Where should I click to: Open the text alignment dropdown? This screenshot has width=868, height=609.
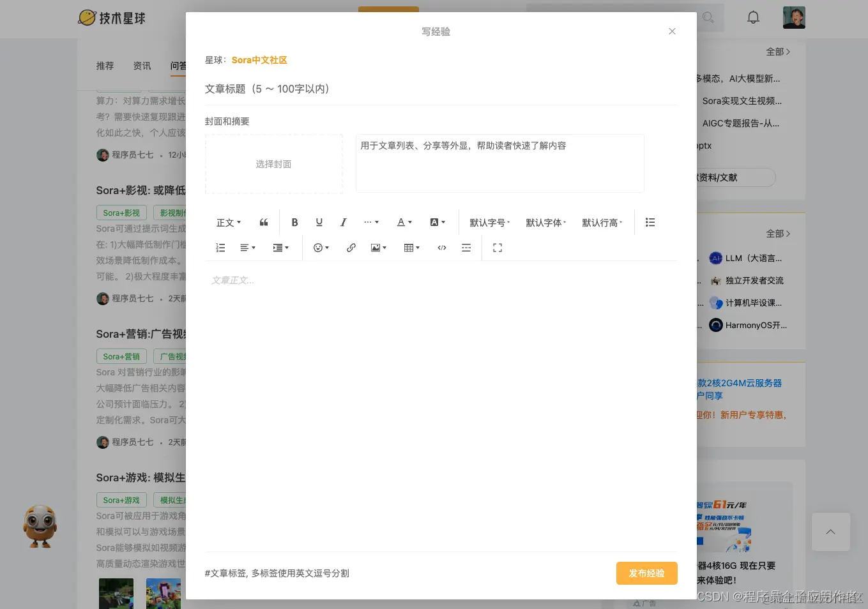pyautogui.click(x=247, y=248)
